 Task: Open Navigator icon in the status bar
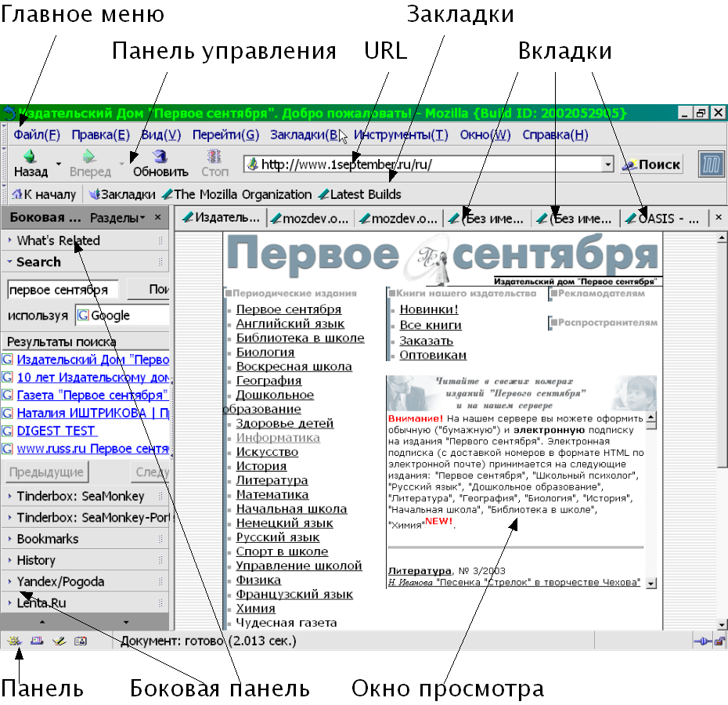pos(15,642)
